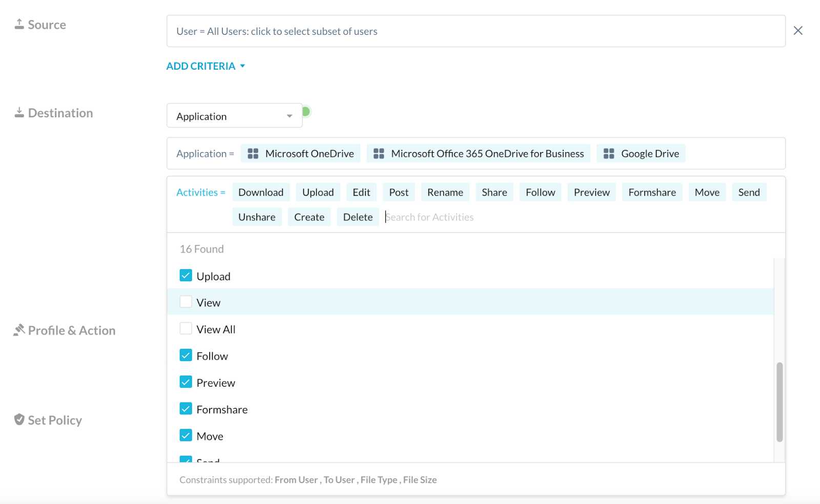Viewport: 820px width, 504px height.
Task: Click the Office 365 OneDrive for Business icon
Action: [x=378, y=153]
